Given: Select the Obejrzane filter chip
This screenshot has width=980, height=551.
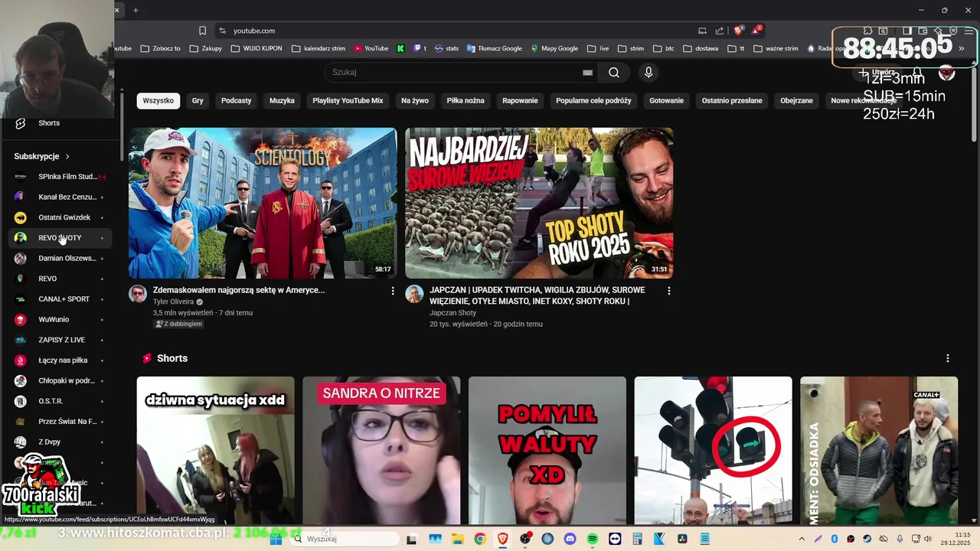Looking at the screenshot, I should (x=796, y=101).
